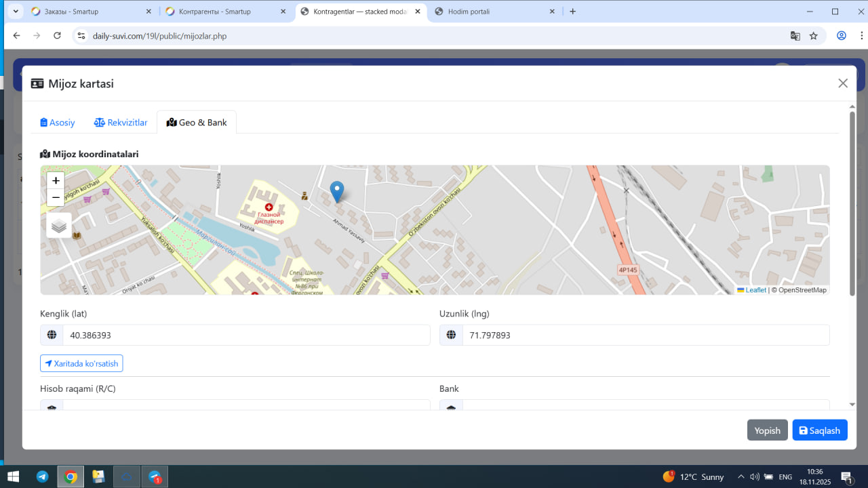Open the browser tab search dropdown

pyautogui.click(x=16, y=12)
